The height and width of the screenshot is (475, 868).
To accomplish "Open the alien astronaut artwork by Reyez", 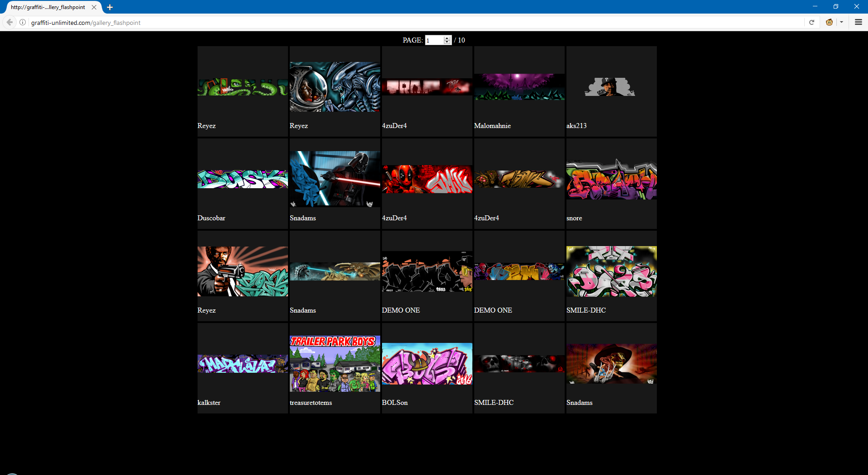I will pyautogui.click(x=335, y=87).
